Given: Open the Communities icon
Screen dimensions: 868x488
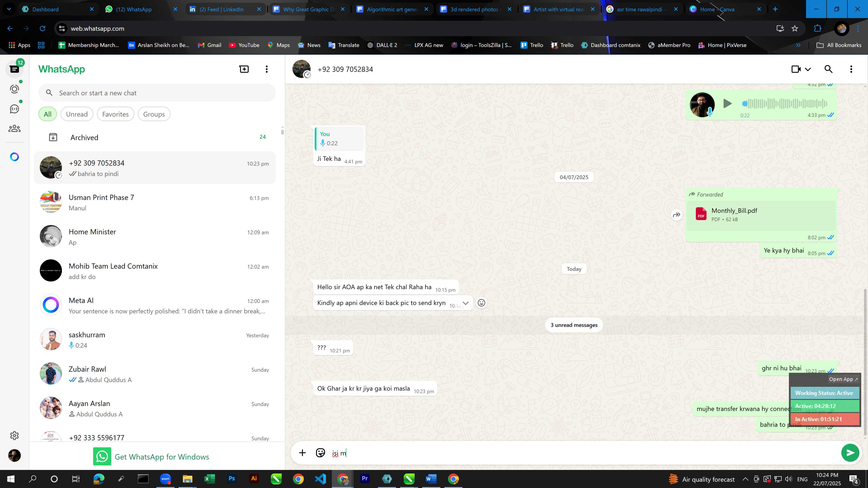Looking at the screenshot, I should coord(14,129).
